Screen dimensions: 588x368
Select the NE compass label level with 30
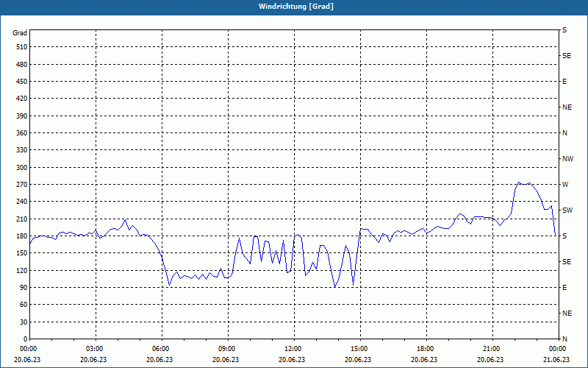tap(567, 314)
